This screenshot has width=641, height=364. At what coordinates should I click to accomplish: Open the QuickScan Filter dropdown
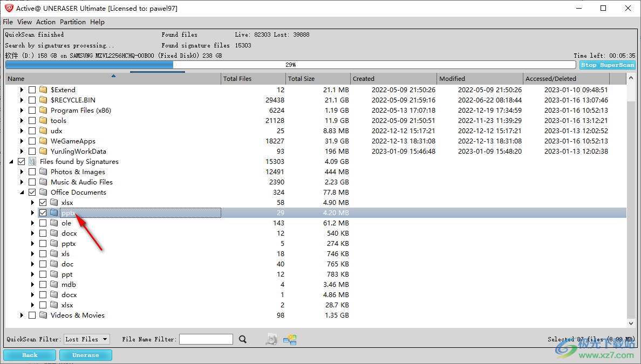click(87, 339)
